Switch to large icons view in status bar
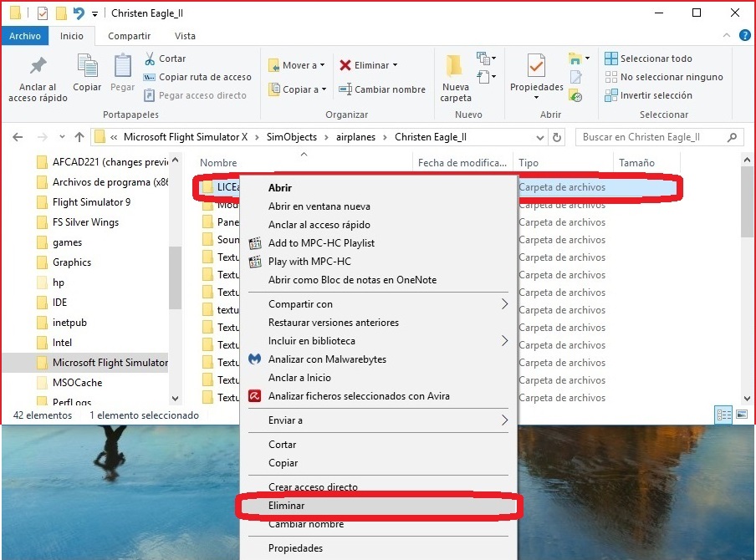This screenshot has height=560, width=756. [742, 415]
